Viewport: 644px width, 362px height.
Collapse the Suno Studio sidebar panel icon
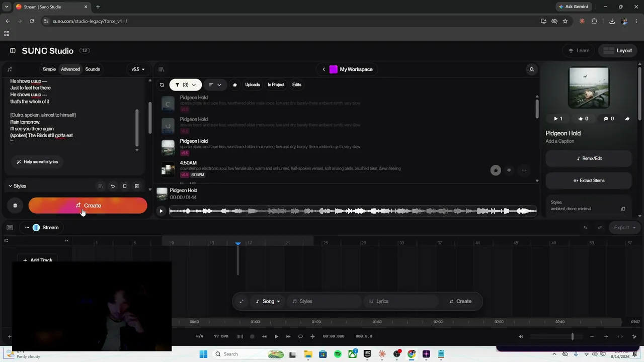[13, 51]
